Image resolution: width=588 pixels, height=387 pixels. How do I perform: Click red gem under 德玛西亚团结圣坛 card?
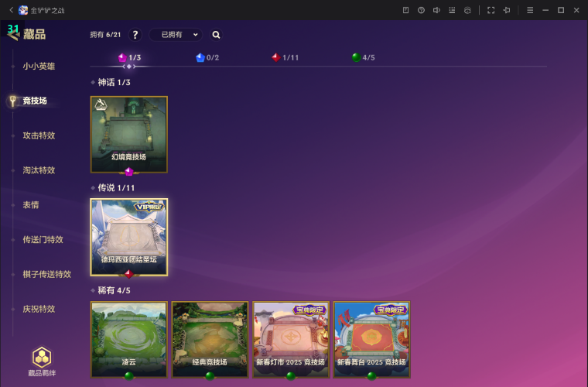pos(129,274)
